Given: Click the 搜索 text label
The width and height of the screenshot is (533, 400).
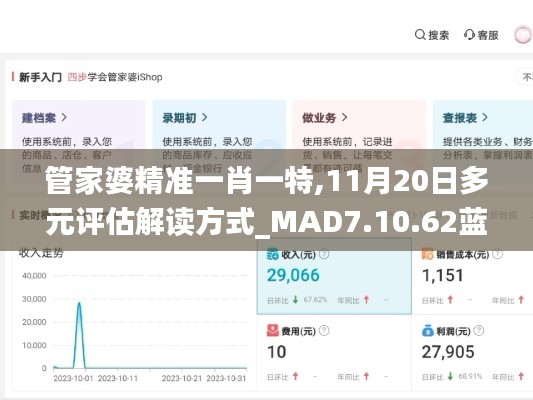Looking at the screenshot, I should pos(439,35).
